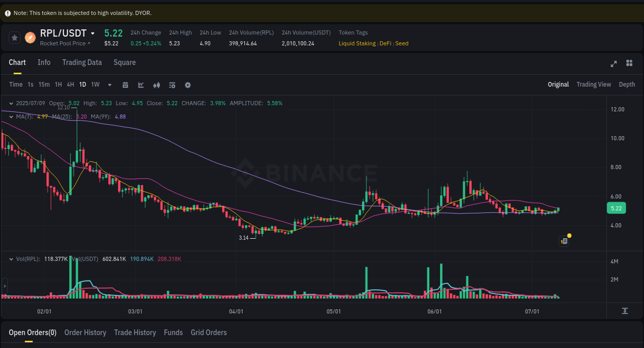Open the RPL/USDT pair selector dropdown

93,32
